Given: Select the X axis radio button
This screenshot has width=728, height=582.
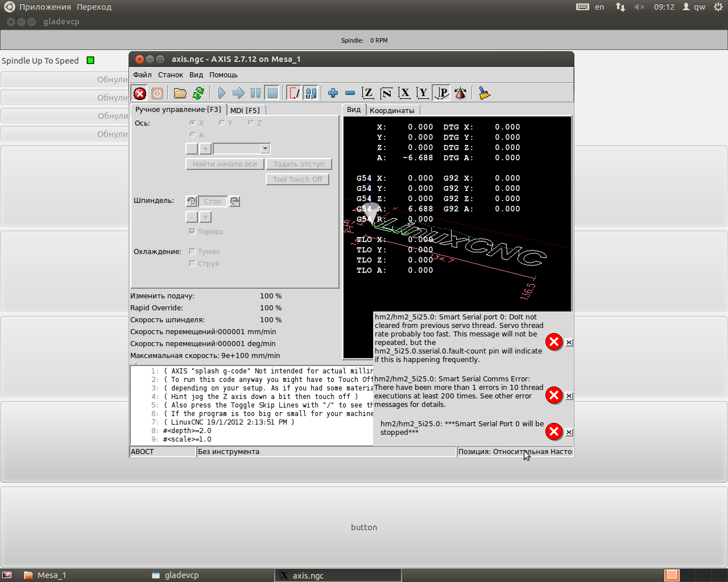Looking at the screenshot, I should 193,123.
